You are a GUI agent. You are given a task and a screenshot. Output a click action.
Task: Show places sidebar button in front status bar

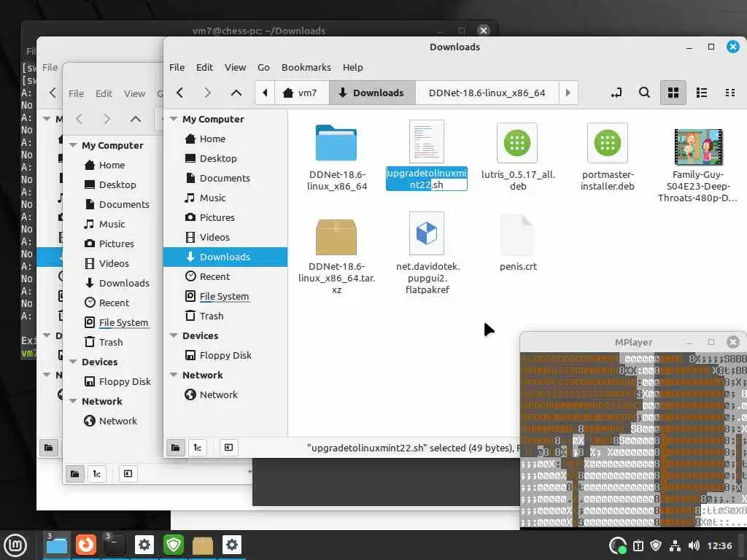[175, 448]
